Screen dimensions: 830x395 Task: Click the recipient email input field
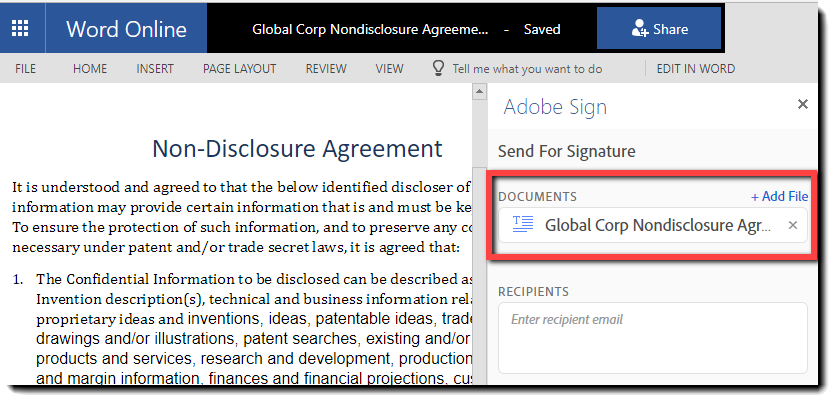[653, 338]
